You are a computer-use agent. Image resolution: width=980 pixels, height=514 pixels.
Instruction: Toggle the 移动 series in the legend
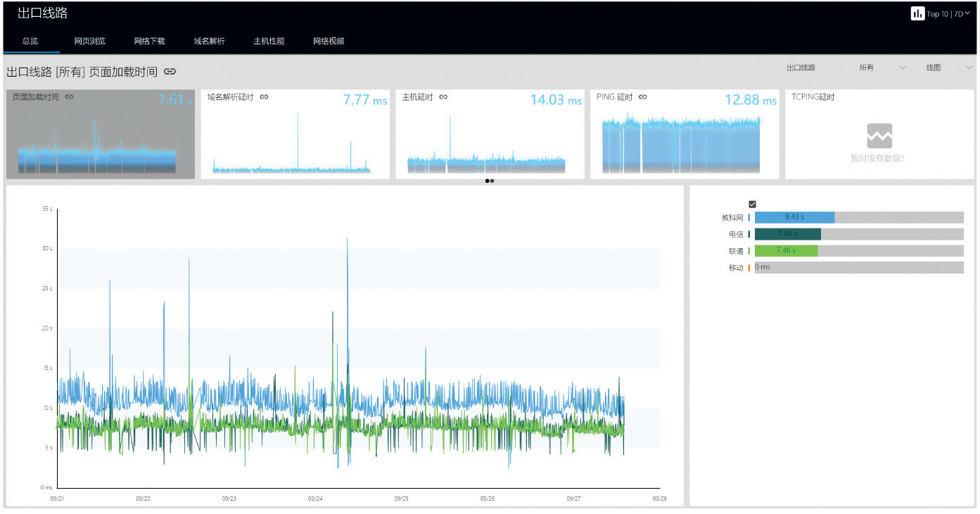735,268
